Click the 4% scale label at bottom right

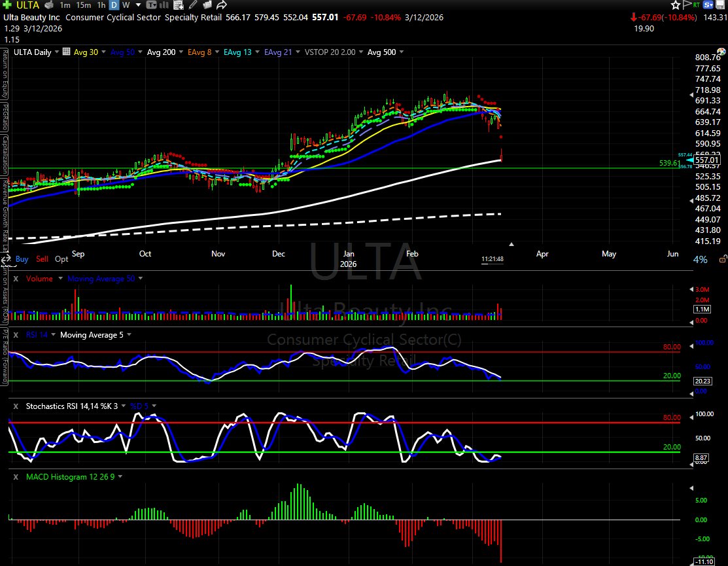tap(700, 260)
